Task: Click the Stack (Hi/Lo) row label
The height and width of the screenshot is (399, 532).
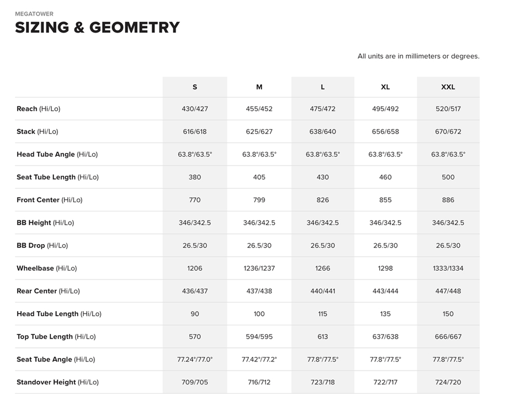Action: [37, 132]
